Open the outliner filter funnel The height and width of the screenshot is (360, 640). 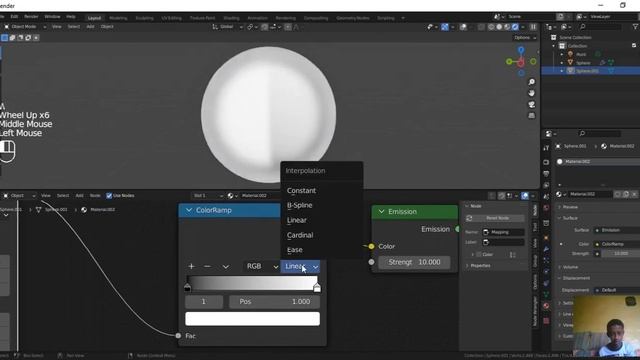coord(635,27)
